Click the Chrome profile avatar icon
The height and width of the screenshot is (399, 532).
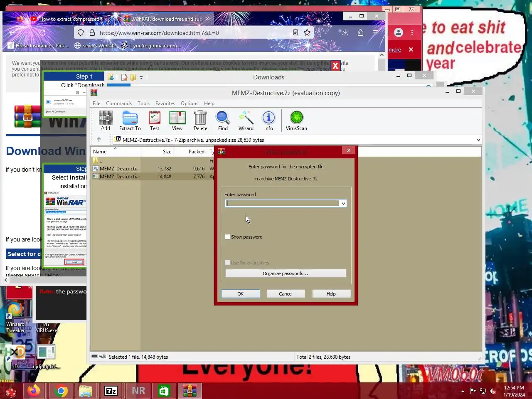(399, 32)
